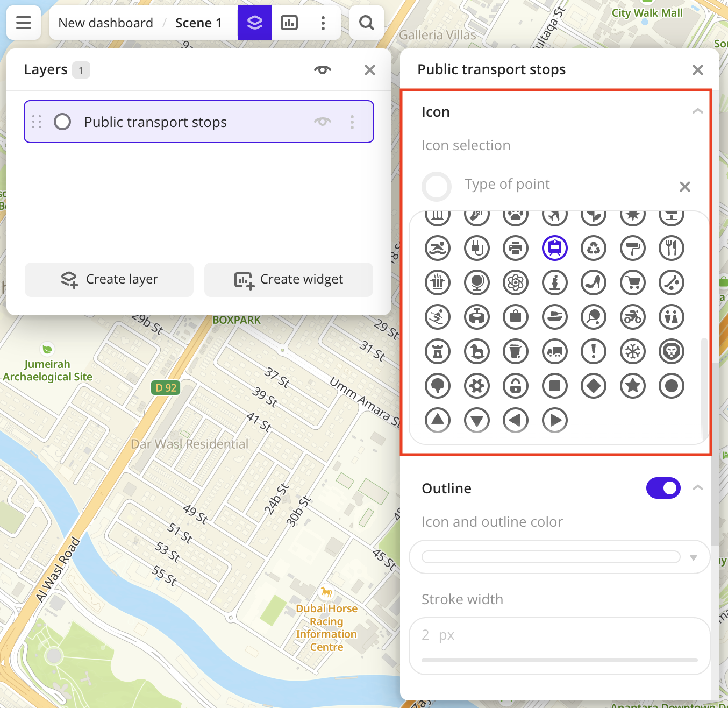Collapse the Outline section chevron
Viewport: 728px width, 708px height.
(x=697, y=488)
